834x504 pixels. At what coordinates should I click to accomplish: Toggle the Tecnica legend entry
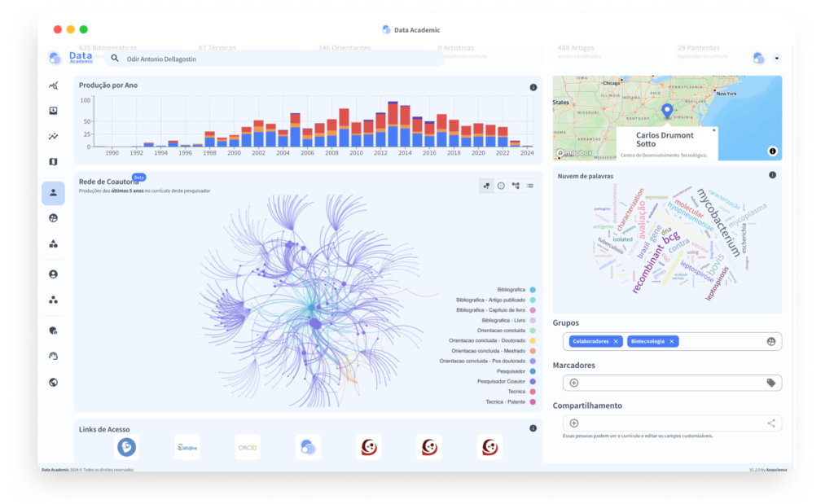point(521,392)
